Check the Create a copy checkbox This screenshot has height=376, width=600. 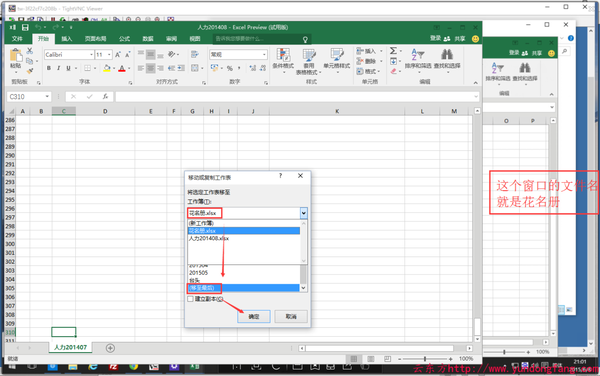tap(190, 299)
